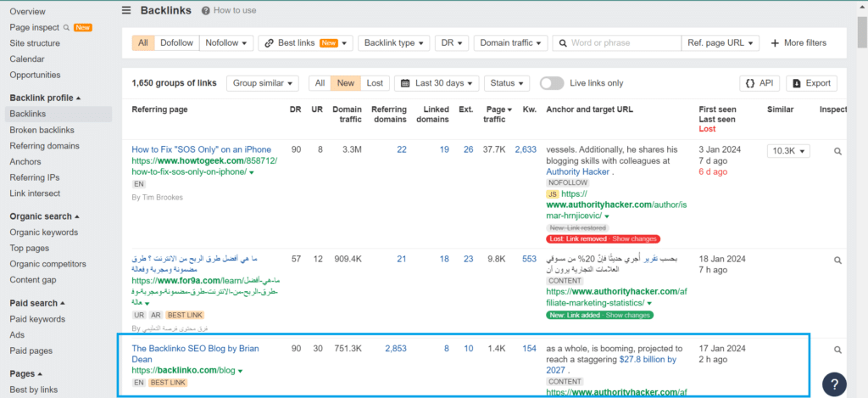The height and width of the screenshot is (398, 868).
Task: Collapse the Paid search section
Action: pos(37,303)
